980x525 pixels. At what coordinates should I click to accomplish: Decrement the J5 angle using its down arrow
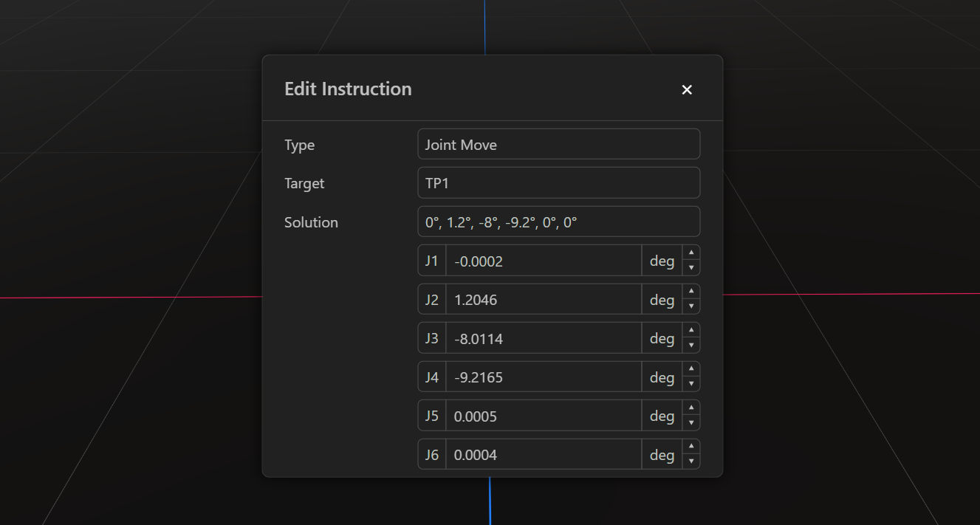pyautogui.click(x=691, y=421)
